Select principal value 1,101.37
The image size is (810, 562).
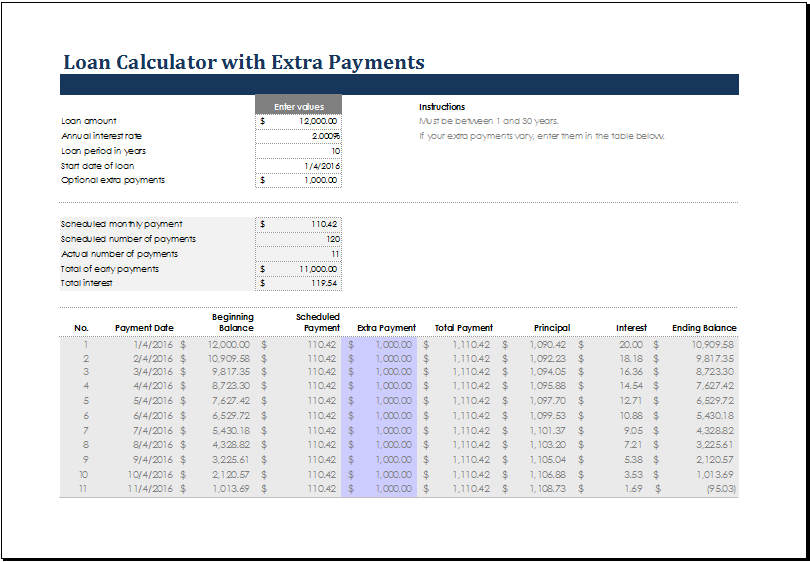point(548,431)
